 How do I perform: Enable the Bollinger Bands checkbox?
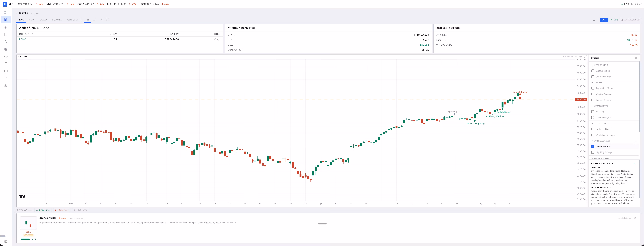click(x=593, y=129)
